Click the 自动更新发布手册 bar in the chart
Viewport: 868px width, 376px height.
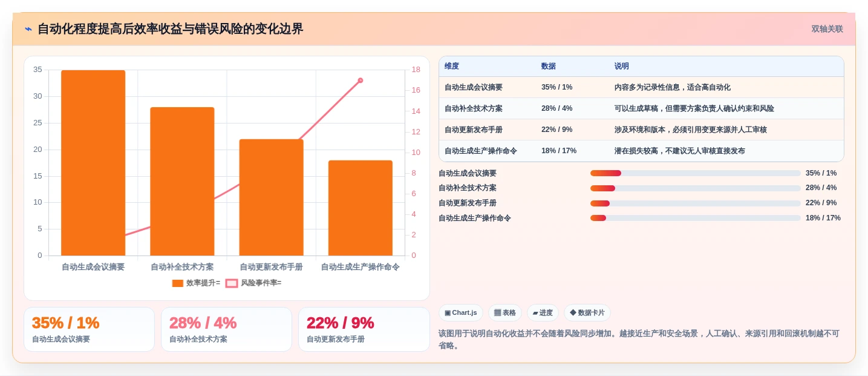[271, 197]
